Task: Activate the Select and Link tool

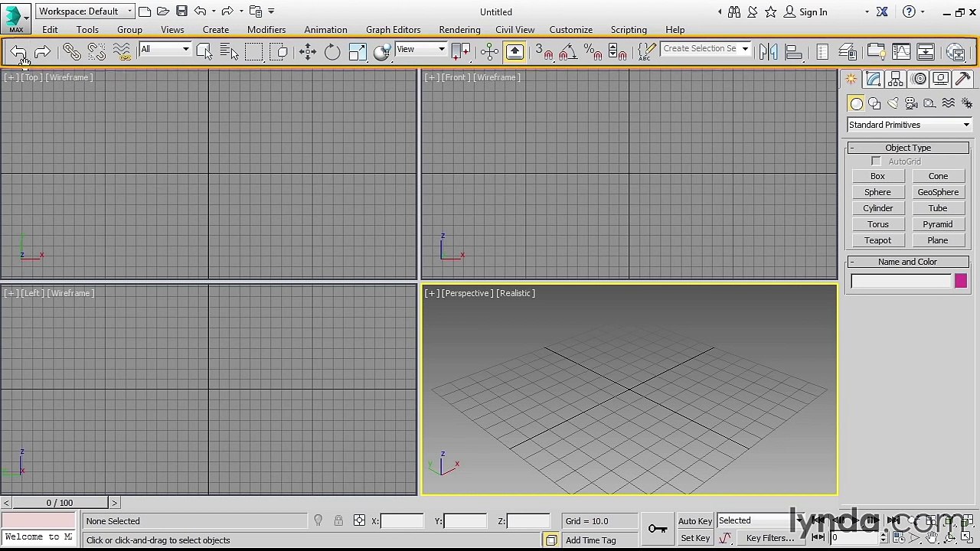Action: pos(71,51)
